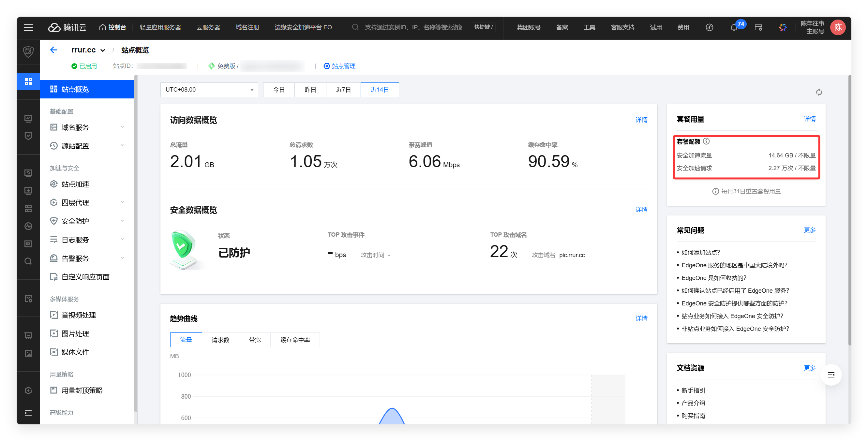Click the search magnifier in top search

[x=355, y=28]
